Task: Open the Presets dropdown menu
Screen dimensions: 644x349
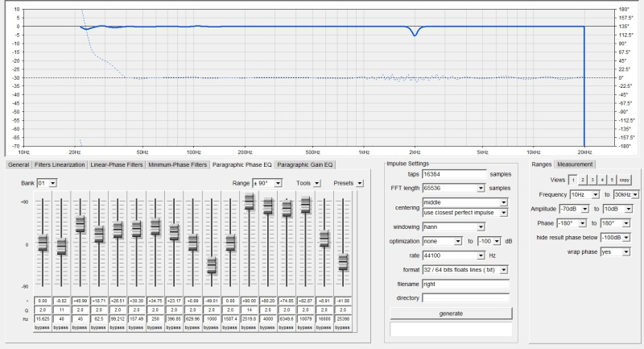Action: (x=360, y=183)
